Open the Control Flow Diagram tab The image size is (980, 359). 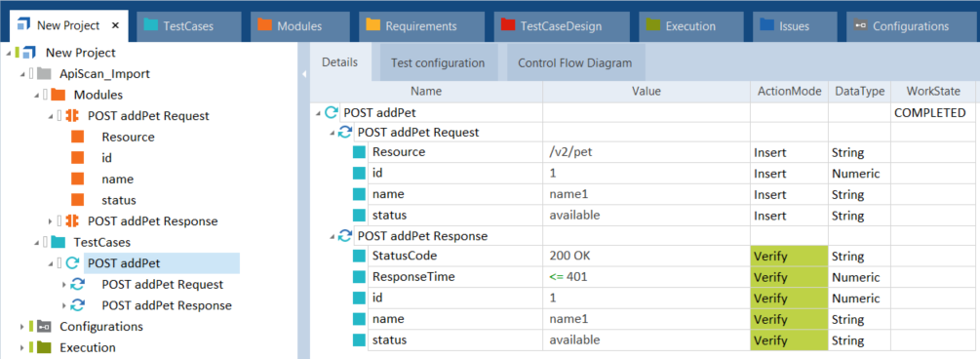click(x=574, y=62)
